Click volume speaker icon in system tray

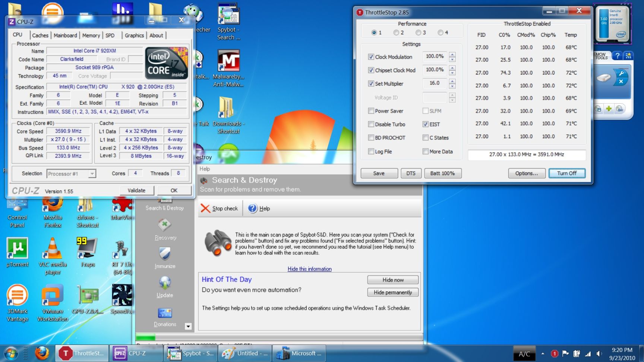(599, 353)
